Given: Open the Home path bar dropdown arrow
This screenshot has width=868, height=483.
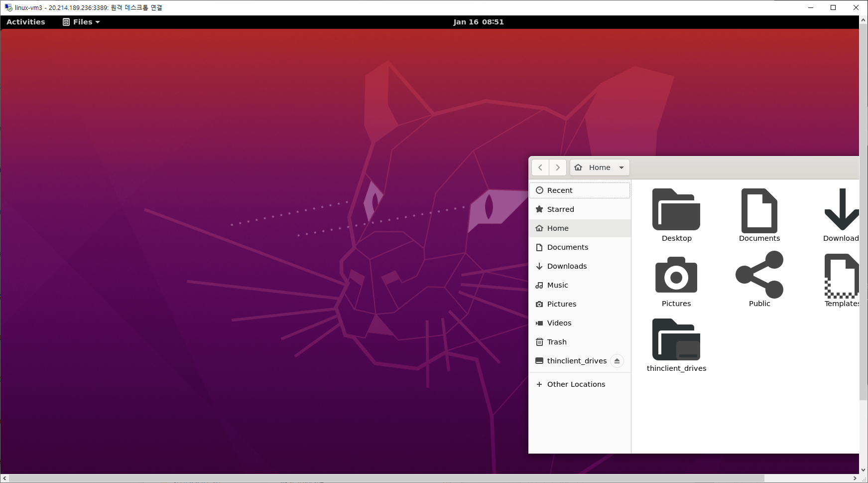Looking at the screenshot, I should pyautogui.click(x=621, y=167).
